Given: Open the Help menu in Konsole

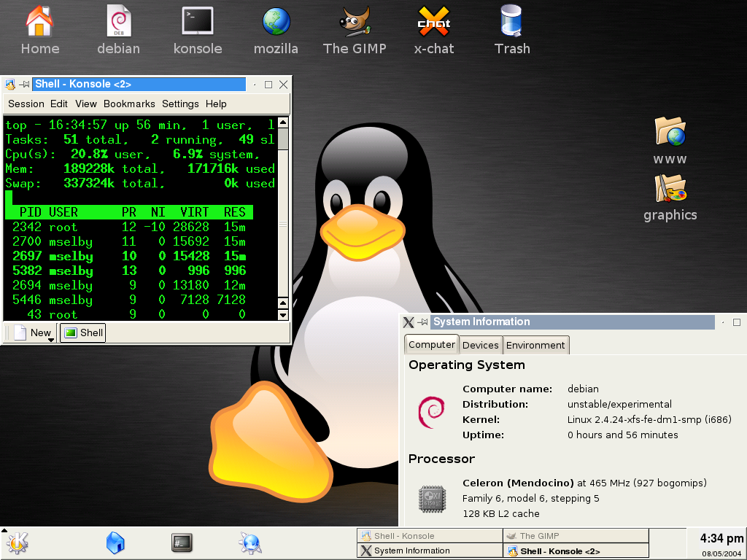Looking at the screenshot, I should click(x=216, y=104).
